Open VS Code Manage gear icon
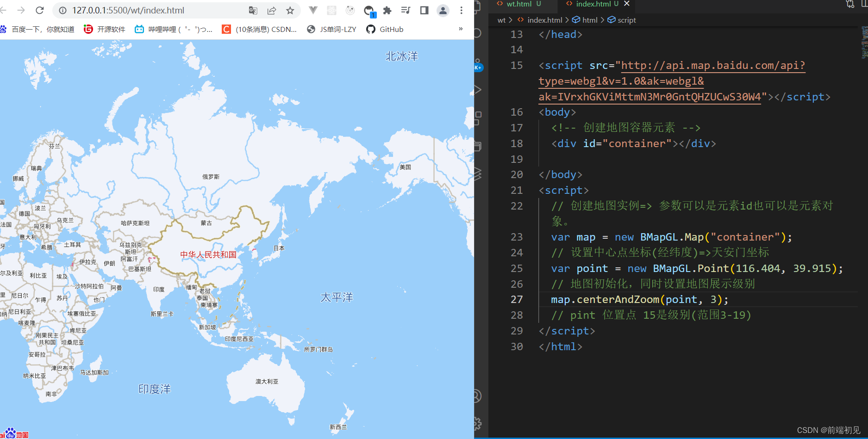The width and height of the screenshot is (868, 439). coord(477,423)
